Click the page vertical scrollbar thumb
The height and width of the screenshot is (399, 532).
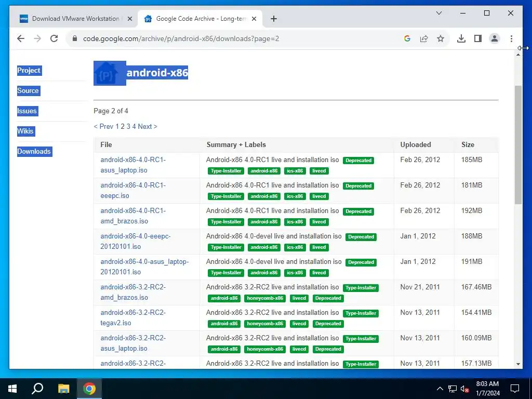518,144
